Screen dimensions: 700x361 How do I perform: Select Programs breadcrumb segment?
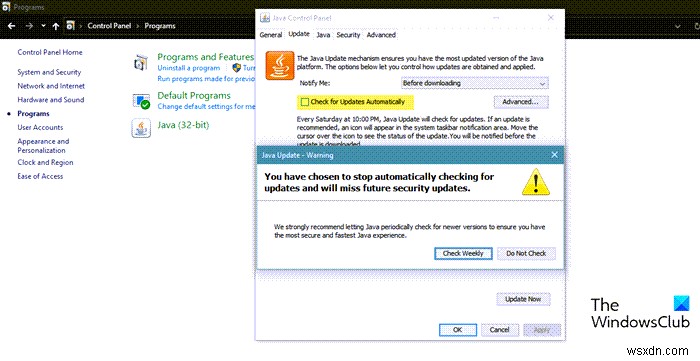(160, 26)
